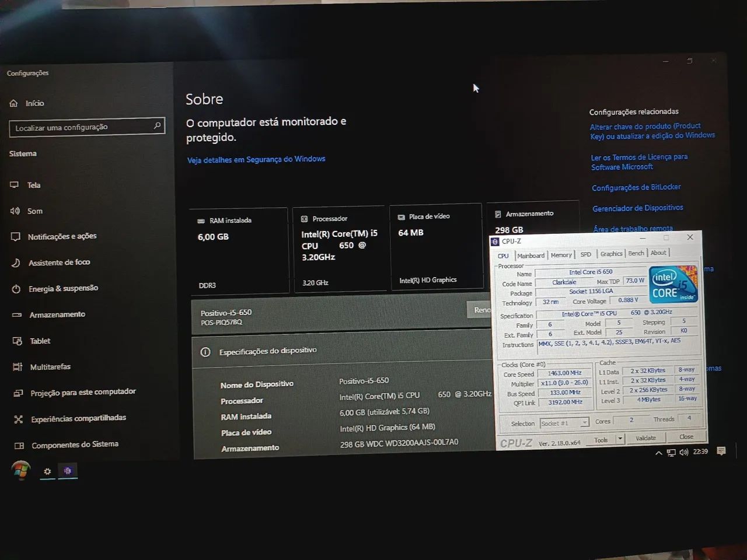
Task: Select the '73.0 W' Max TDP value
Action: [634, 281]
